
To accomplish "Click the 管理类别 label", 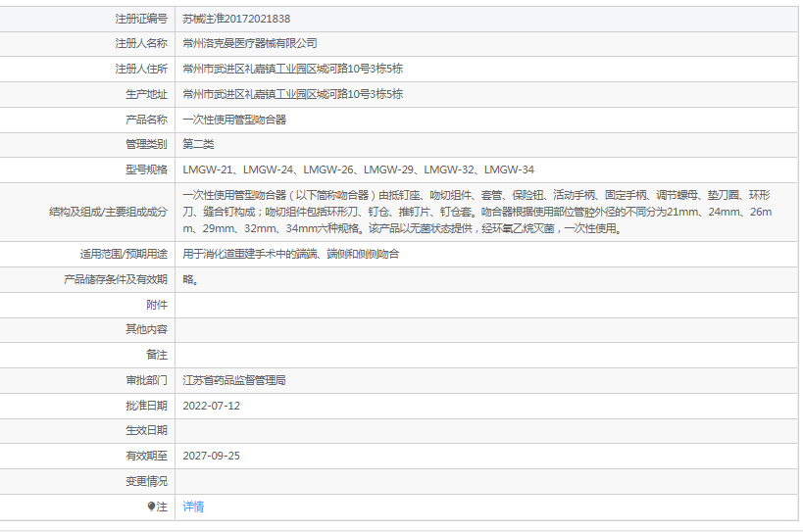I will (146, 144).
